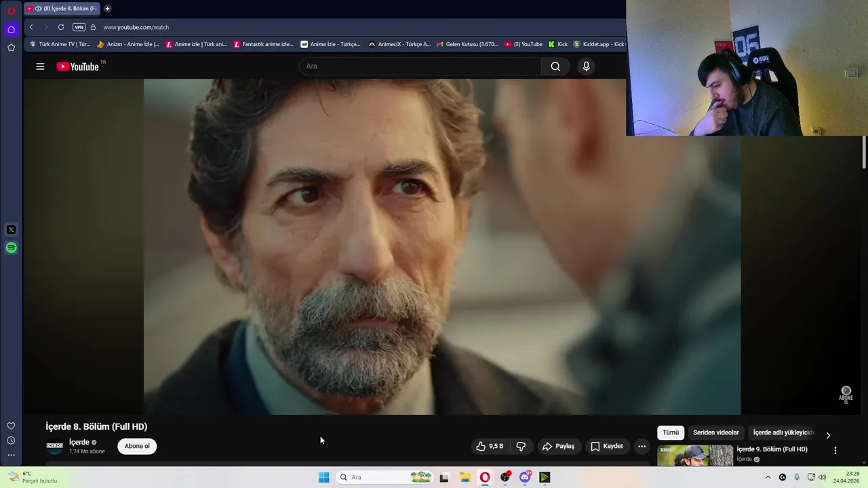Focus the YouTube 'Ara' search box
868x488 pixels.
coord(420,66)
